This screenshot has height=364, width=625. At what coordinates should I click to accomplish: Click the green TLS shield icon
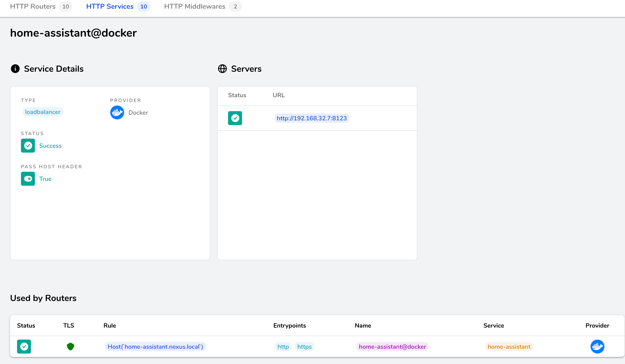click(70, 347)
